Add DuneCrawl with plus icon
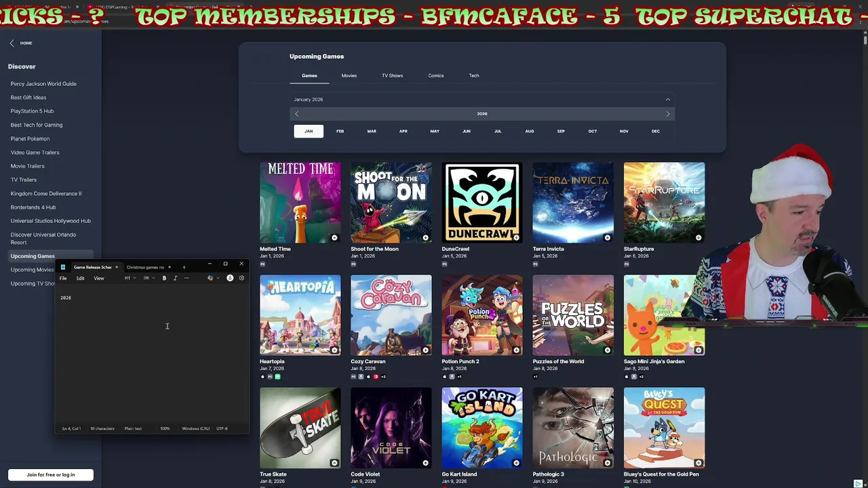Screen dimensions: 868x488 (x=516, y=238)
